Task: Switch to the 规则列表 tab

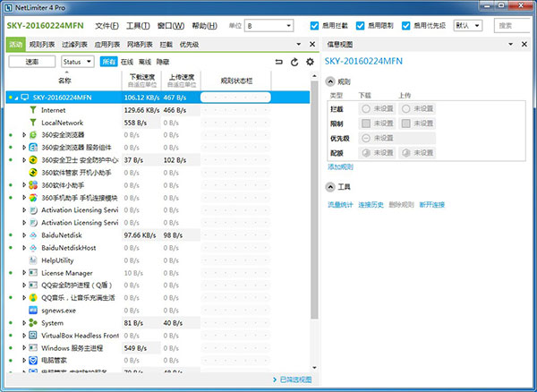Action: pyautogui.click(x=42, y=44)
